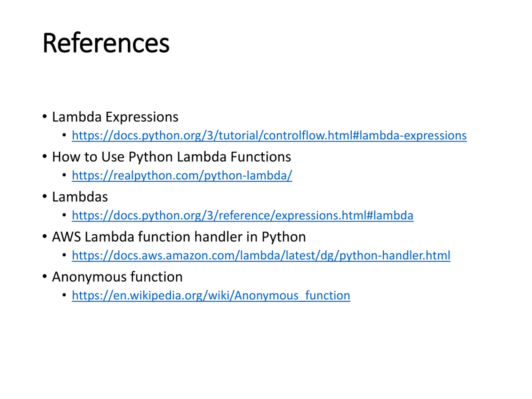Open the docs.python.org controlflow lambda-expressions link
Viewport: 532px width, 399px height.
point(269,136)
